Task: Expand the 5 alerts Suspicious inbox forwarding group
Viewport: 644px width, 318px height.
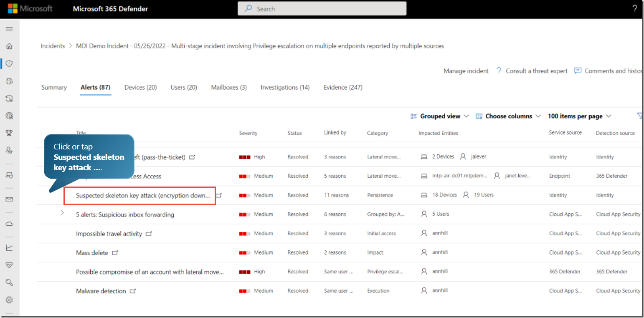Action: coord(62,213)
